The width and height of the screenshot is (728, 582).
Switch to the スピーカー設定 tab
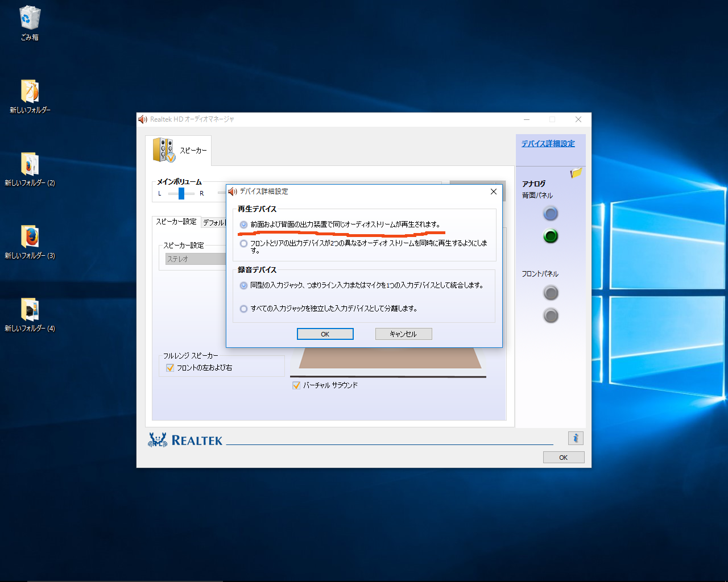176,222
